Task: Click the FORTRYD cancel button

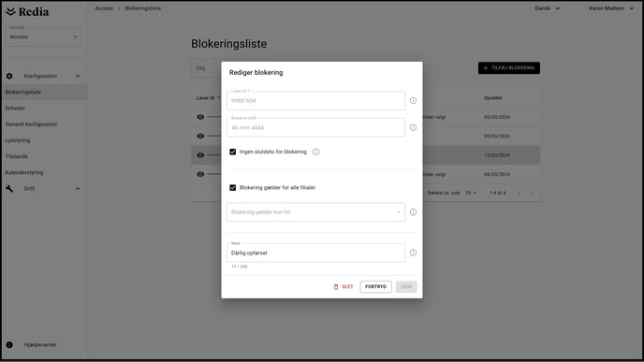Action: coord(375,286)
